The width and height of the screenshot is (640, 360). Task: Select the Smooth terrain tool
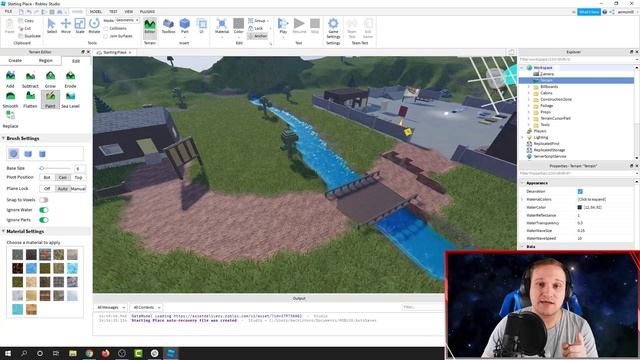point(10,99)
